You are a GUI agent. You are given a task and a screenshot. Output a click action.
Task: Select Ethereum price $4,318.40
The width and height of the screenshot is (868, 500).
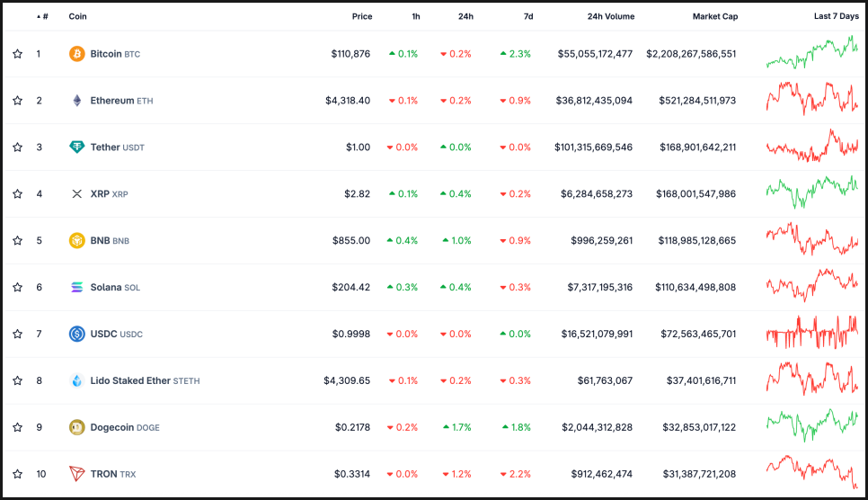(348, 101)
